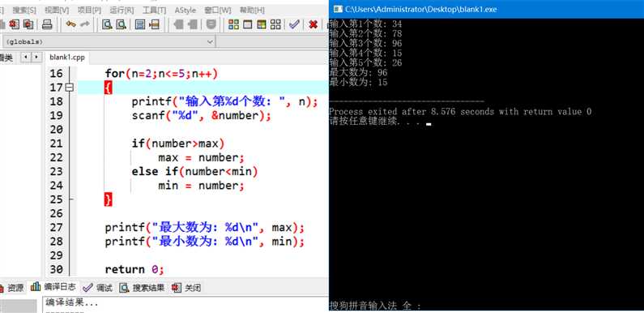Click the blank1.exe console title bar
644x313 pixels.
pyautogui.click(x=486, y=9)
